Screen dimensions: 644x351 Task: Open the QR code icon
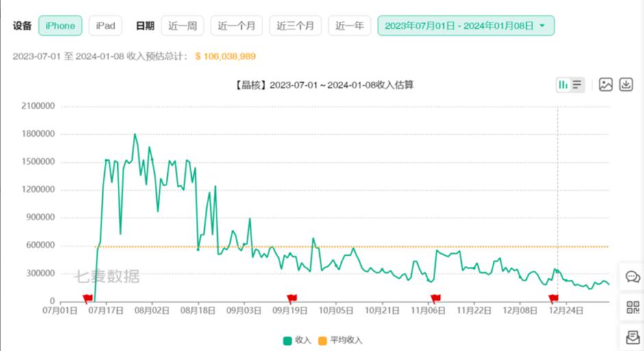click(632, 307)
